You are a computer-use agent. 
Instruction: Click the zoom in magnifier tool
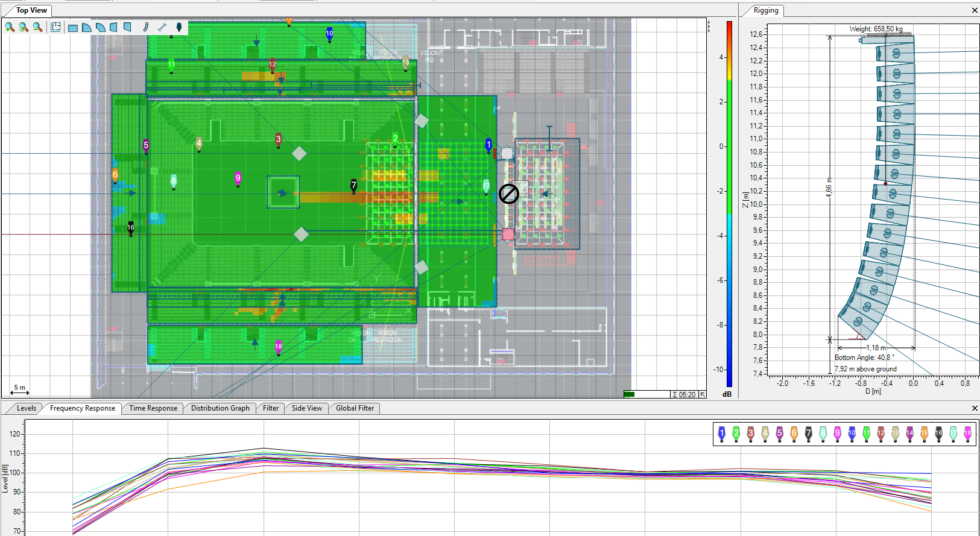10,27
